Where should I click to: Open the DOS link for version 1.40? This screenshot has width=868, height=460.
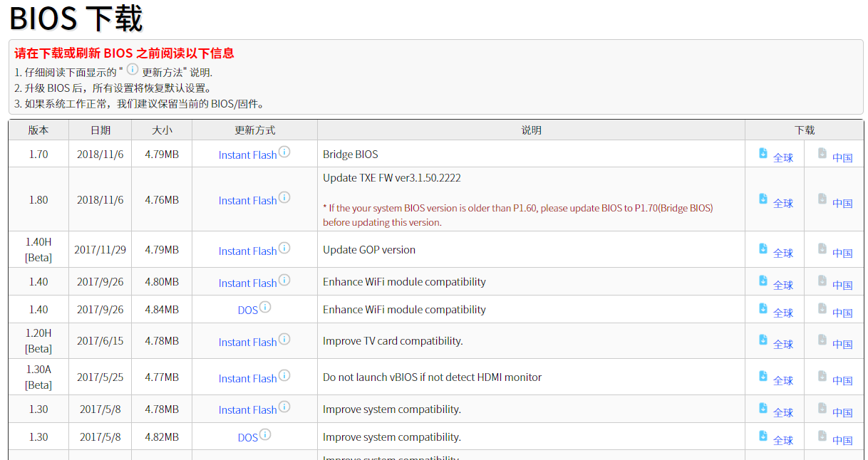click(x=247, y=310)
